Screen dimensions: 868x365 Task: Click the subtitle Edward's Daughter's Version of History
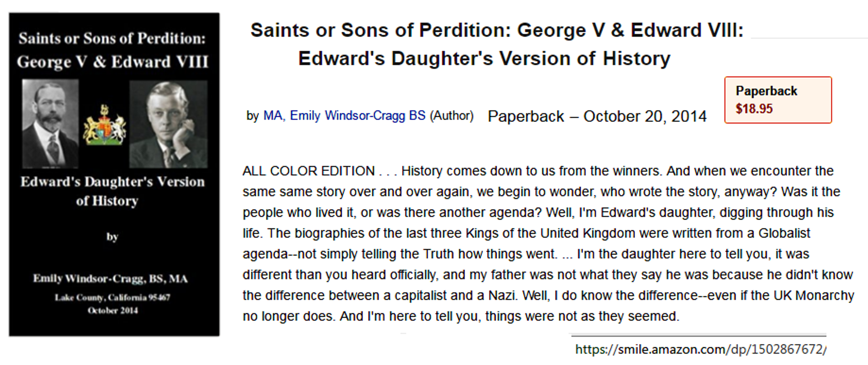pos(484,59)
